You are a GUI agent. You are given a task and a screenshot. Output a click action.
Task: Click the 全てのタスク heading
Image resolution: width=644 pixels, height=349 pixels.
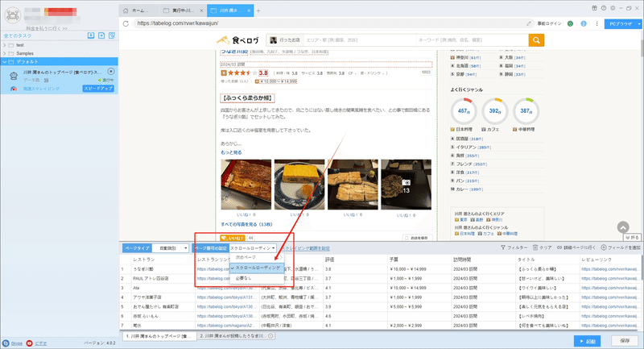pos(18,35)
